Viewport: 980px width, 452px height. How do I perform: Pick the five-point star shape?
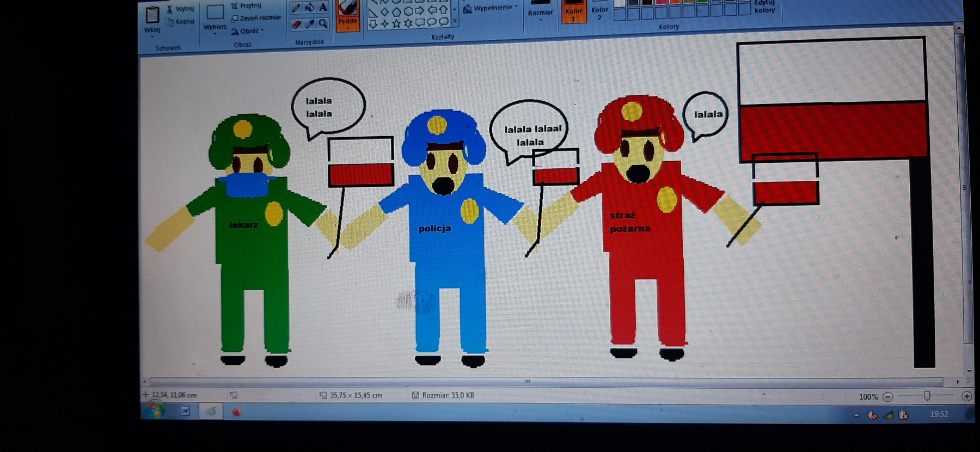tap(396, 23)
